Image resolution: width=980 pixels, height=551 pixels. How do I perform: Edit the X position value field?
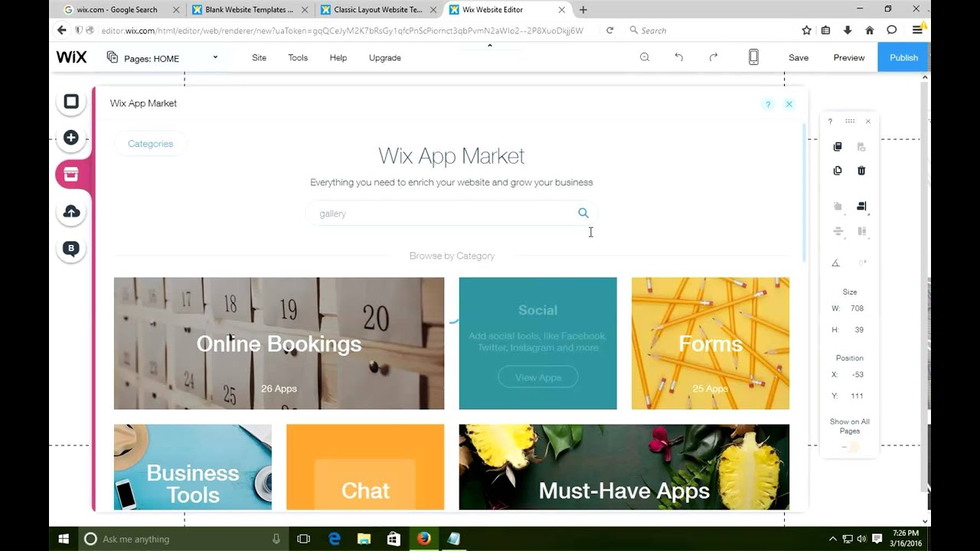coord(857,375)
